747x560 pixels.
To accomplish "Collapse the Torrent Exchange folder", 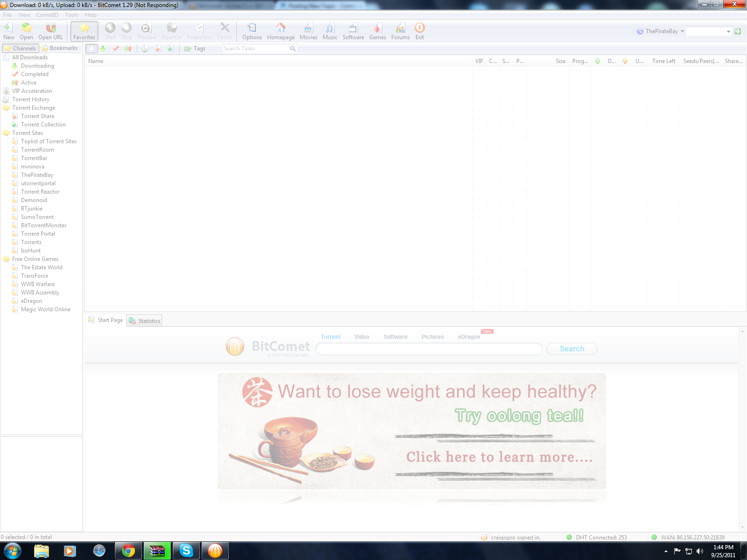I will point(33,108).
